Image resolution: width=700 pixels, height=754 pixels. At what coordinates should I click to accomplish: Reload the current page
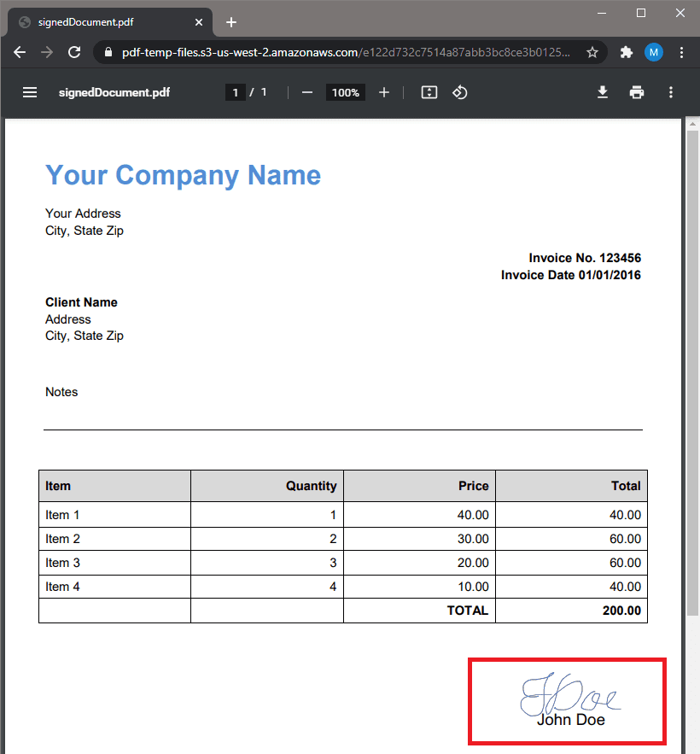(x=74, y=52)
